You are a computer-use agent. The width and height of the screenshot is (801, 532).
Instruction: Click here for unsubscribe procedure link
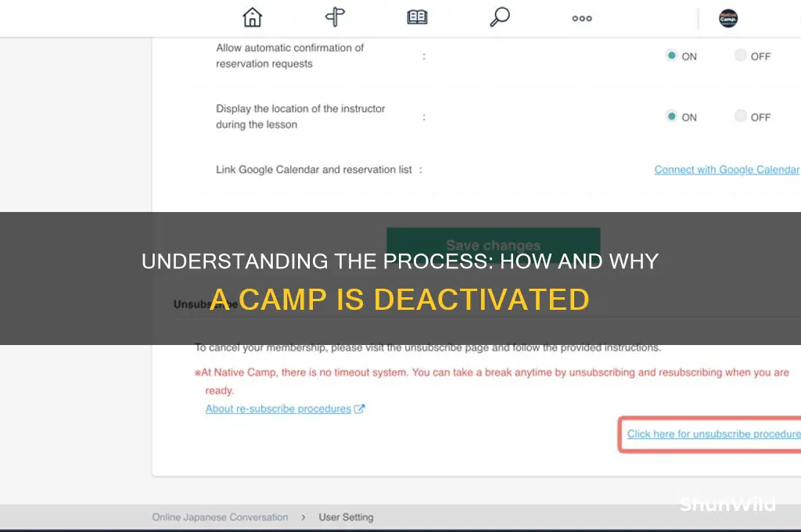click(x=713, y=434)
